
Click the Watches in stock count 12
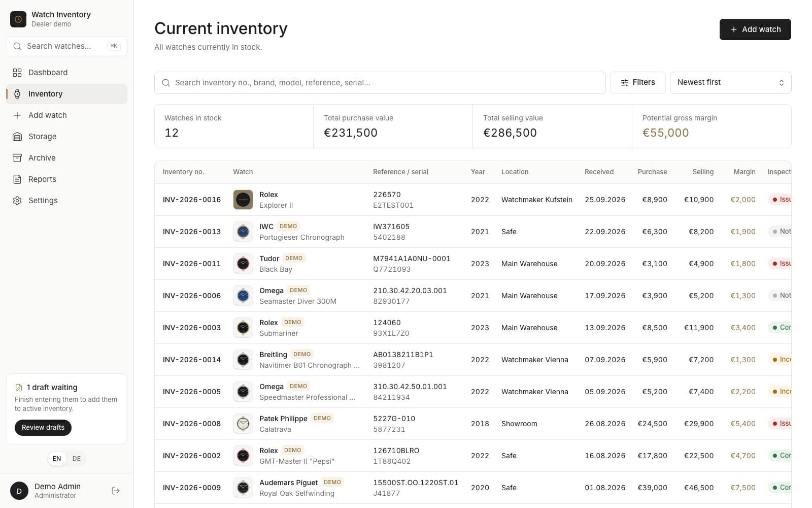(172, 133)
